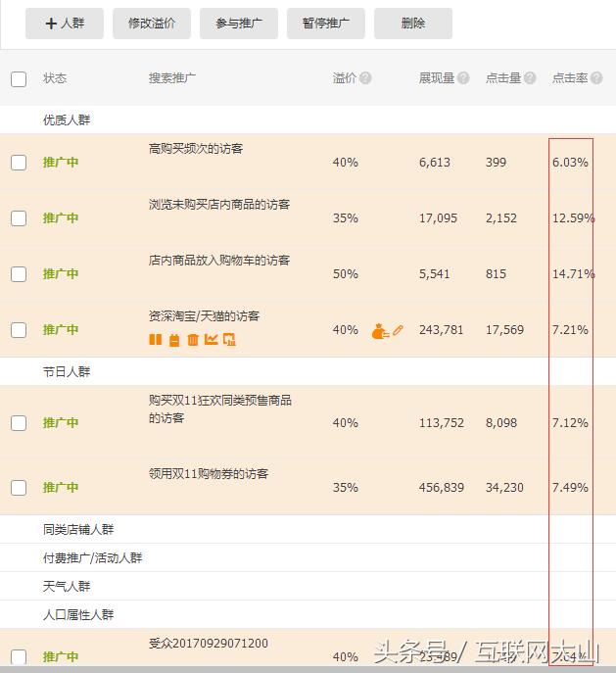The width and height of the screenshot is (616, 673).
Task: Collapse the 节日人群 group
Action: 67,371
